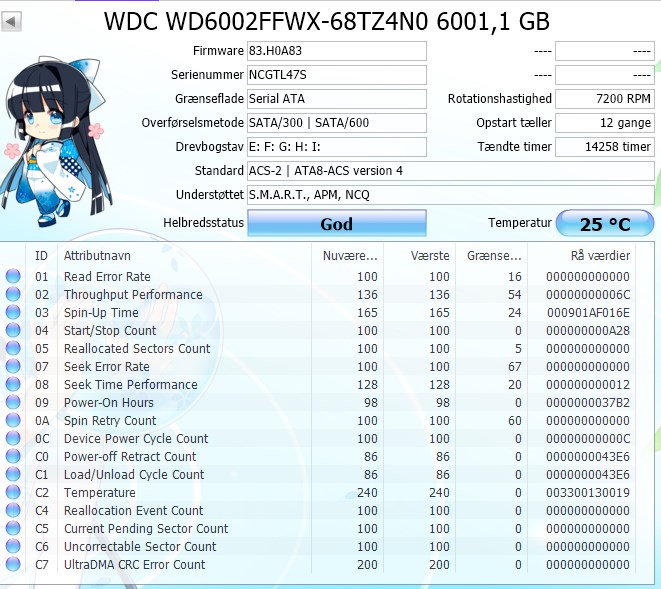
Task: Click the Spin-Up Time status orb
Action: point(13,312)
